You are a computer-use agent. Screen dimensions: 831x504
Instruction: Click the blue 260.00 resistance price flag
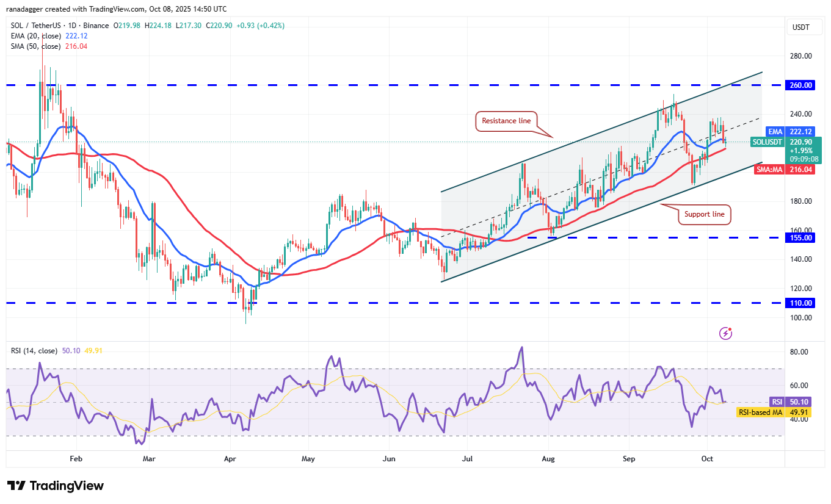pos(800,85)
